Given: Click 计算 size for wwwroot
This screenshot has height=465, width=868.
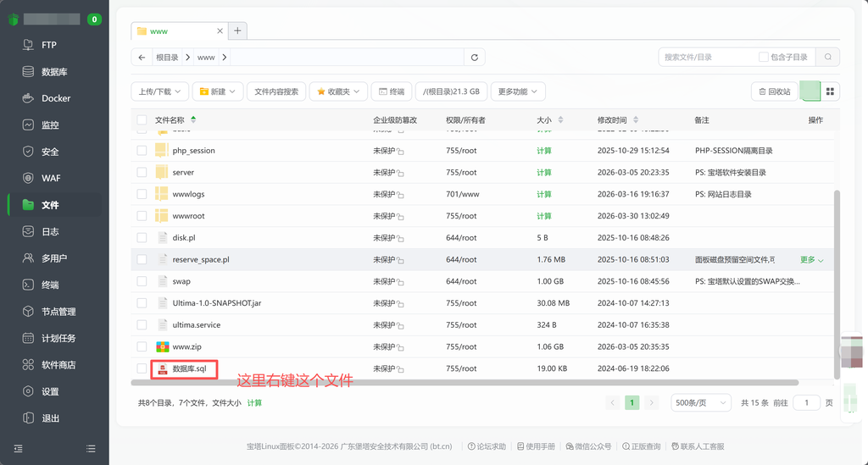Looking at the screenshot, I should pos(543,216).
